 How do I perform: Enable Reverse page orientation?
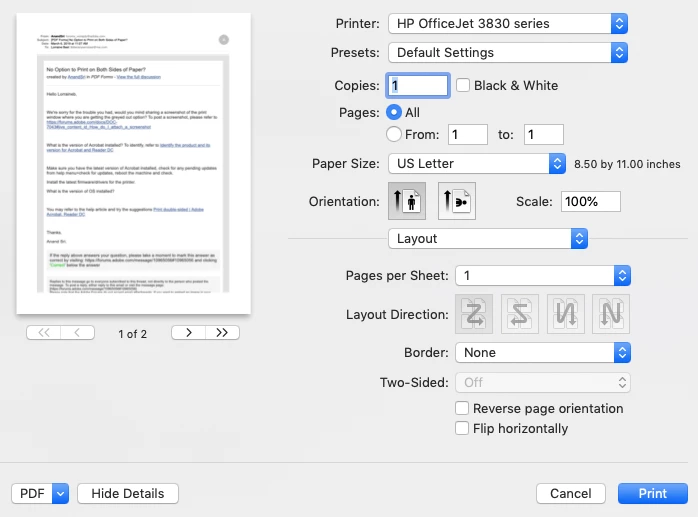click(462, 408)
